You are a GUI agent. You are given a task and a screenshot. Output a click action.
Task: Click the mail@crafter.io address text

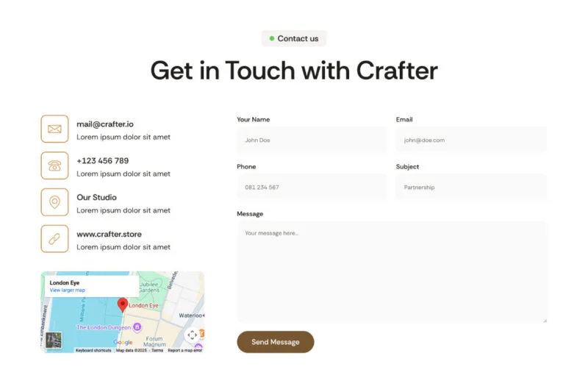point(105,124)
